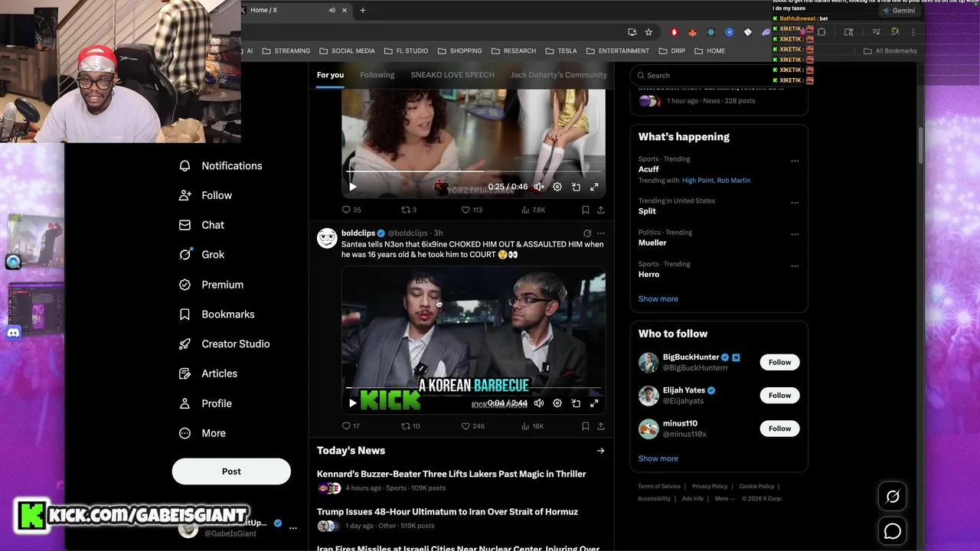Share the boldclips post

[600, 426]
